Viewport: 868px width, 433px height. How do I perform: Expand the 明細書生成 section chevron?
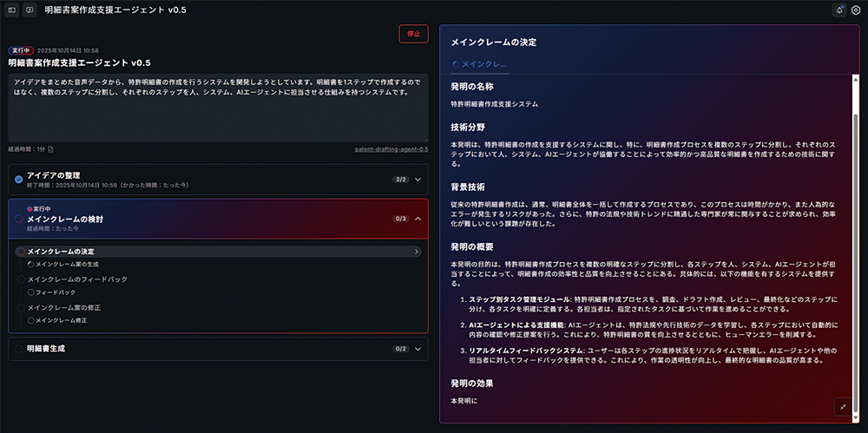click(x=418, y=349)
